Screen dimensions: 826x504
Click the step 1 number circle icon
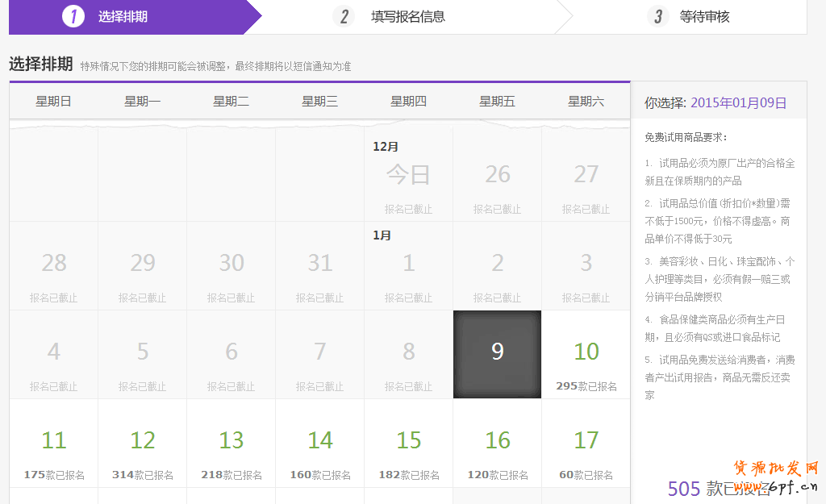tap(73, 16)
